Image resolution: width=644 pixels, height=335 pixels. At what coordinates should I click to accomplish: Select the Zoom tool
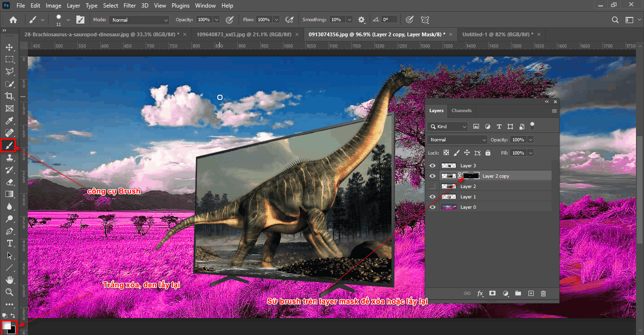[x=9, y=293]
